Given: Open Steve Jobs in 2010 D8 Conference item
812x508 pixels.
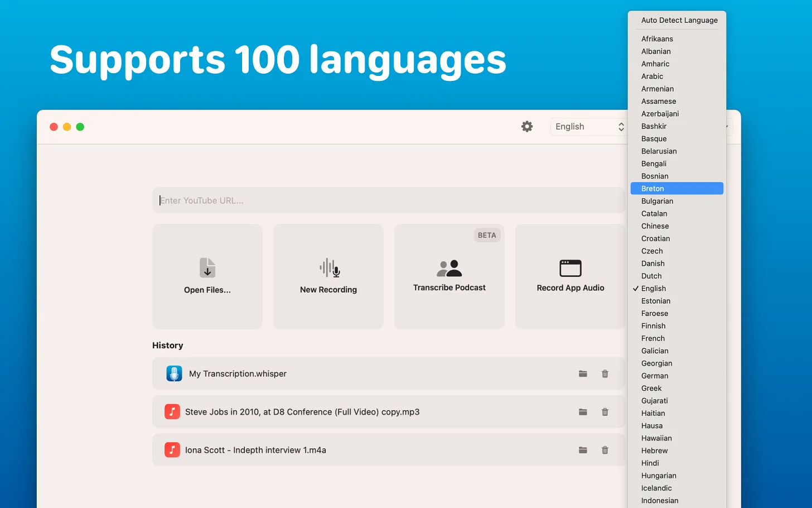Looking at the screenshot, I should [x=389, y=412].
